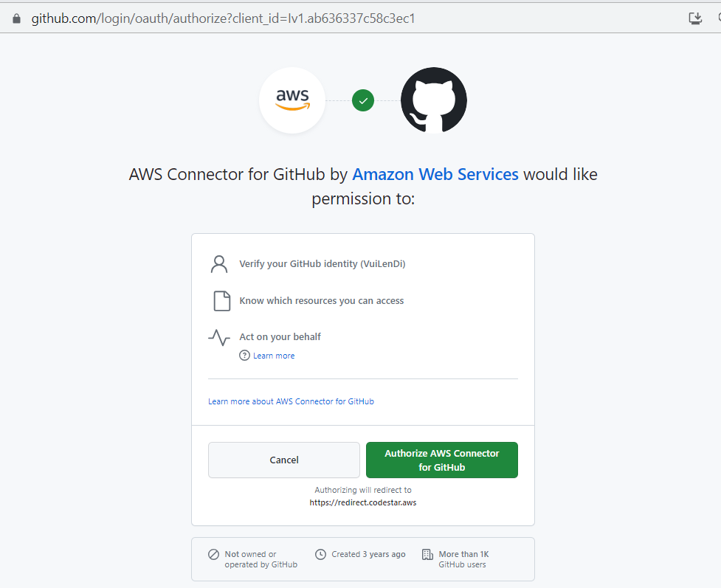Click the person icon next to identity verification
The width and height of the screenshot is (721, 588).
218,263
